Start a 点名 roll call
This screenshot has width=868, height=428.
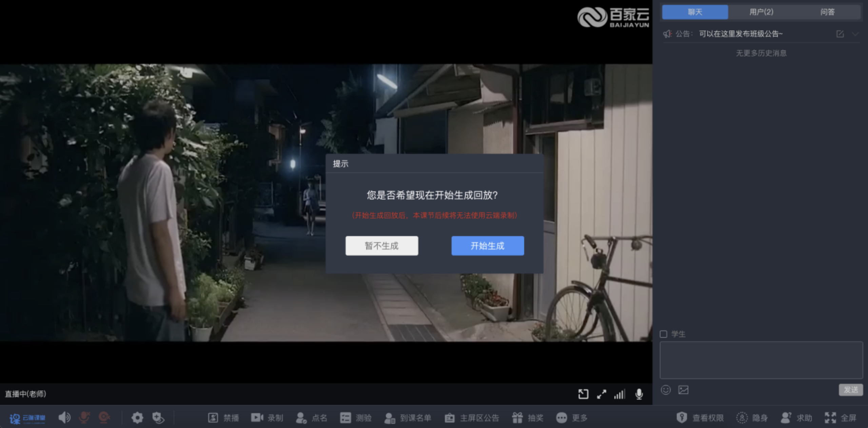[311, 418]
